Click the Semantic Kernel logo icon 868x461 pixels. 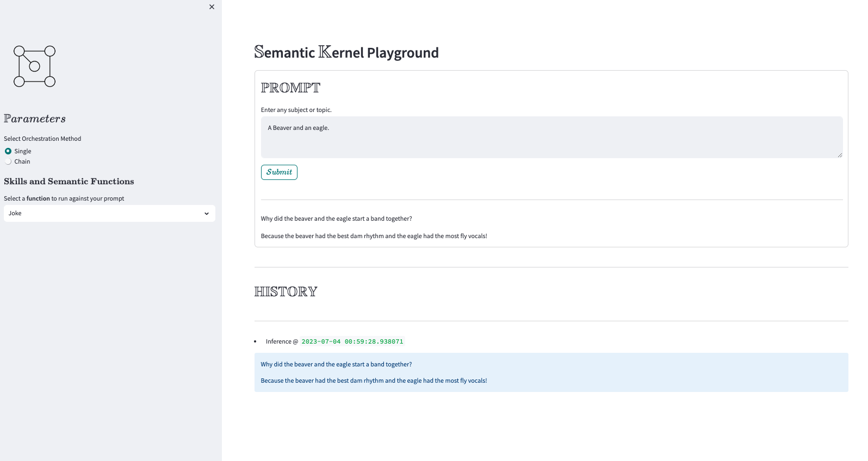(x=34, y=66)
